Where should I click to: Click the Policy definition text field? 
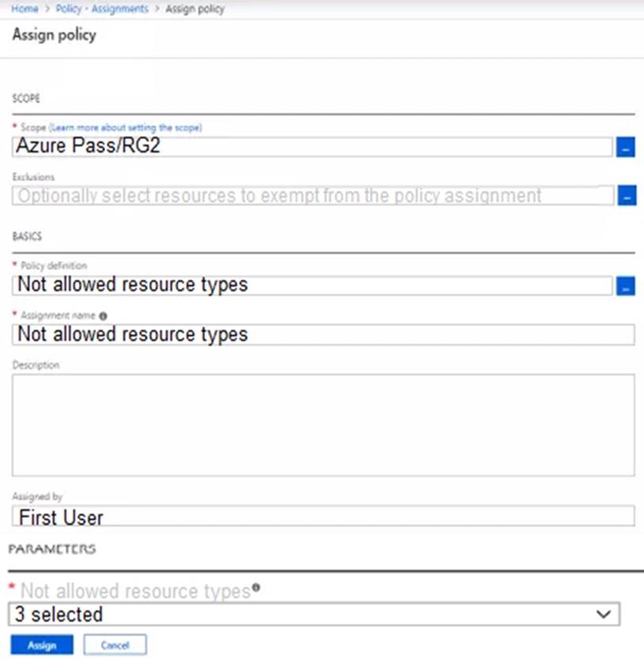pos(313,285)
